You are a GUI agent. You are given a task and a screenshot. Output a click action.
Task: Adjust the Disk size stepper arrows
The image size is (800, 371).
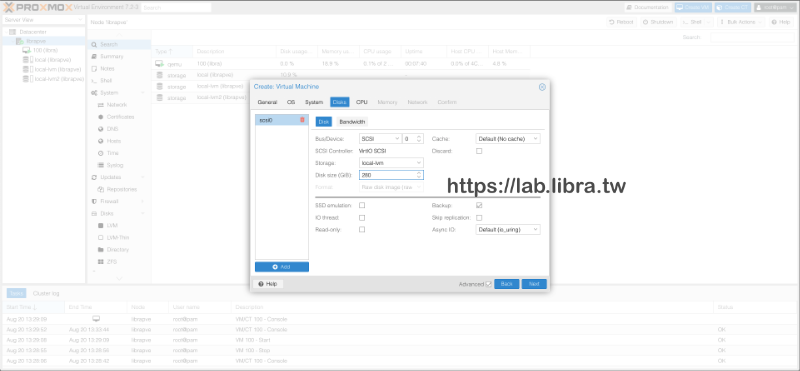tap(419, 175)
